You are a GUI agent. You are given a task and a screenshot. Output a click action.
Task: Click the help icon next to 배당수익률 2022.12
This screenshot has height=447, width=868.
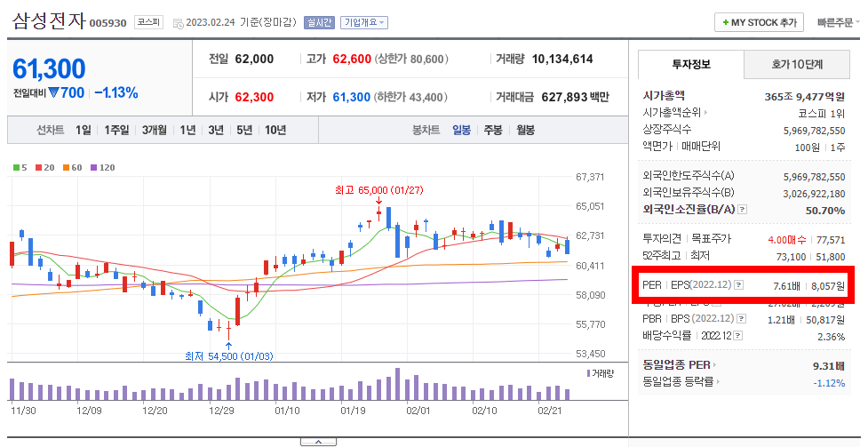737,336
